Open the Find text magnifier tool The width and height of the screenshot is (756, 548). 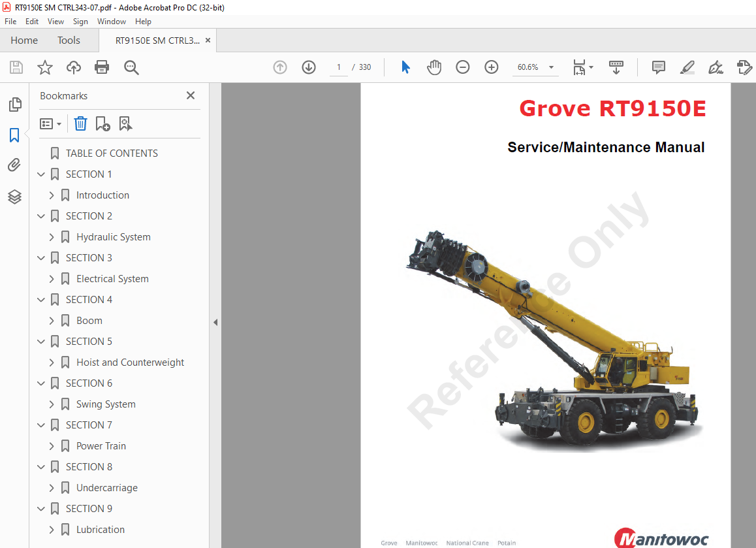click(x=131, y=67)
